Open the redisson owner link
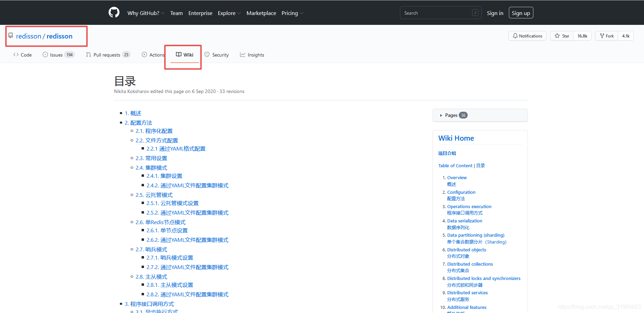 point(29,36)
